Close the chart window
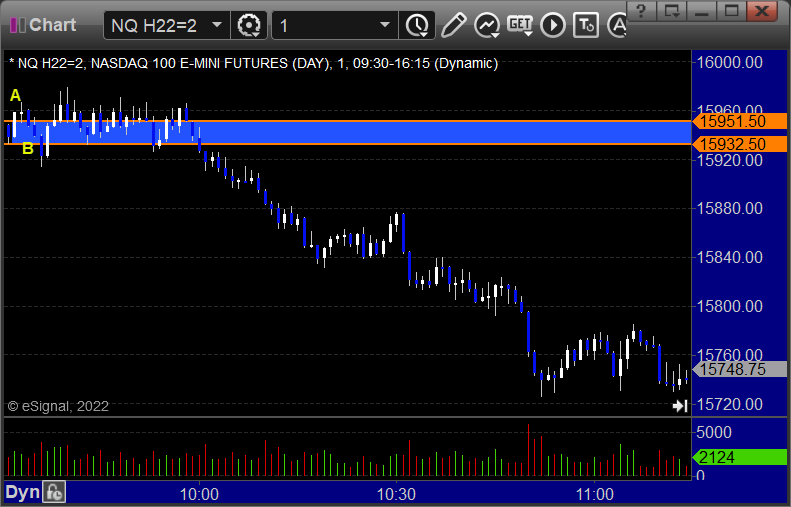This screenshot has width=791, height=507. pyautogui.click(x=762, y=10)
